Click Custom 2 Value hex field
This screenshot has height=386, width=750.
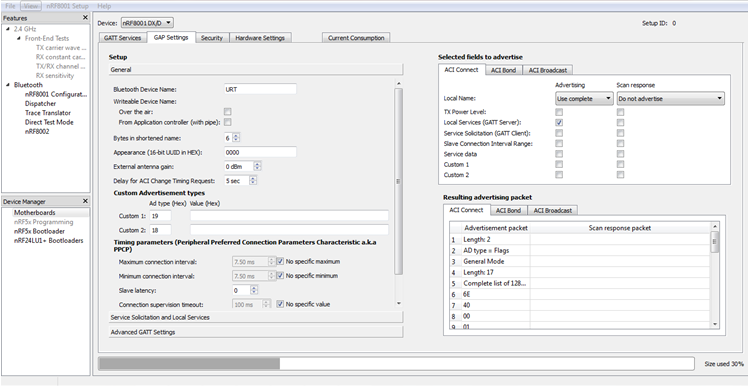coord(289,230)
